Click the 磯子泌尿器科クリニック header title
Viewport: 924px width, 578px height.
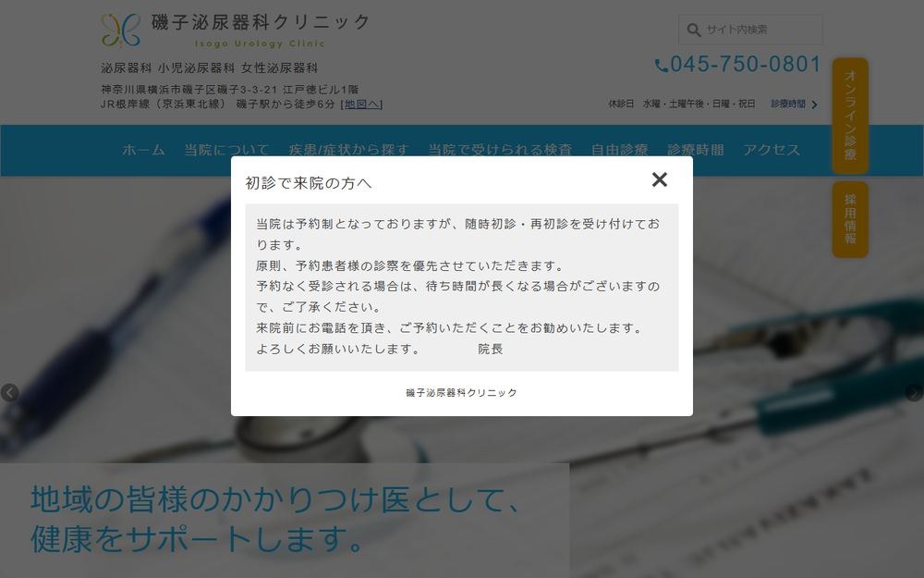click(x=261, y=22)
